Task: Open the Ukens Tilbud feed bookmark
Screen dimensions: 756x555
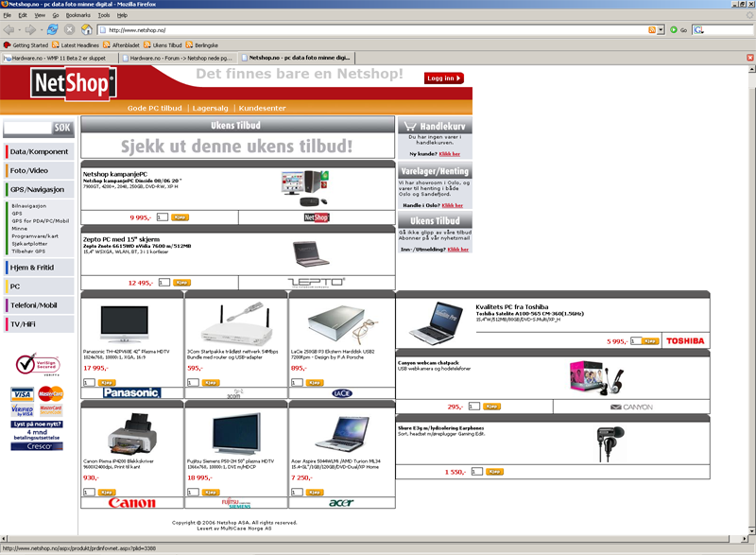Action: point(163,45)
